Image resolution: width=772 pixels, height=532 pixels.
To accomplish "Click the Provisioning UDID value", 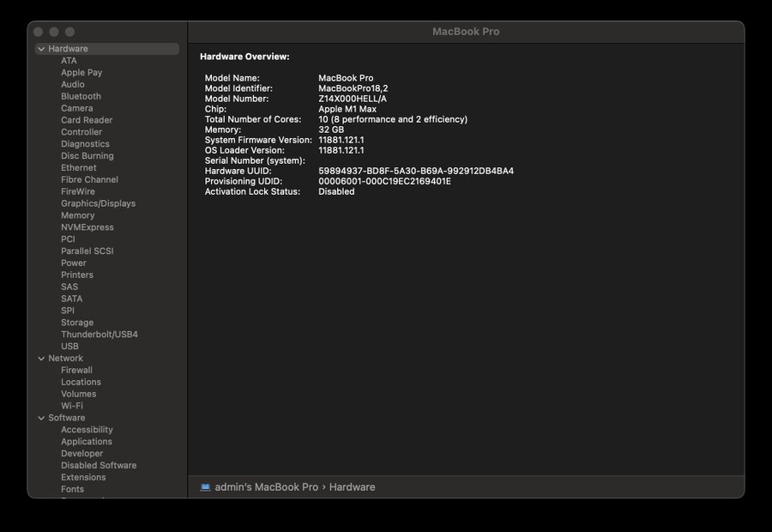I will (x=384, y=182).
